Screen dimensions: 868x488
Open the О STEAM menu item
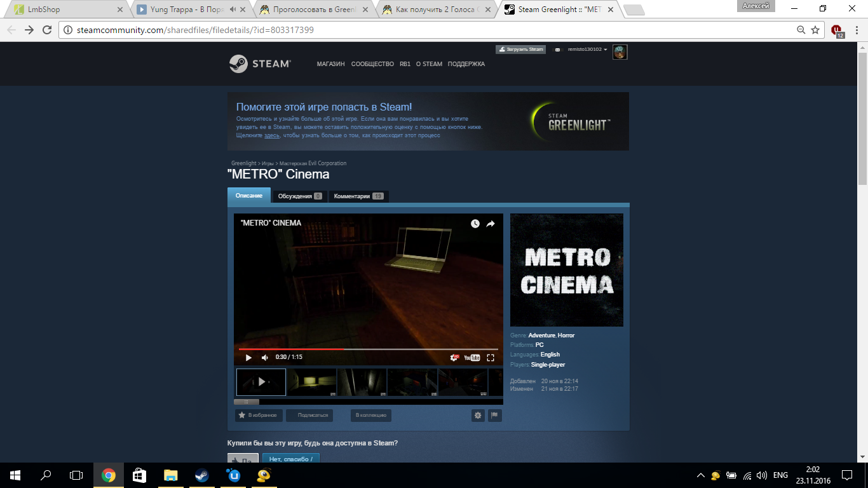pos(429,64)
